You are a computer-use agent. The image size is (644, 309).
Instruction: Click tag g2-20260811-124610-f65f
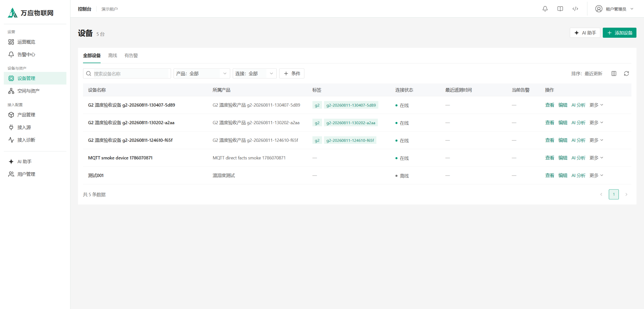[350, 140]
